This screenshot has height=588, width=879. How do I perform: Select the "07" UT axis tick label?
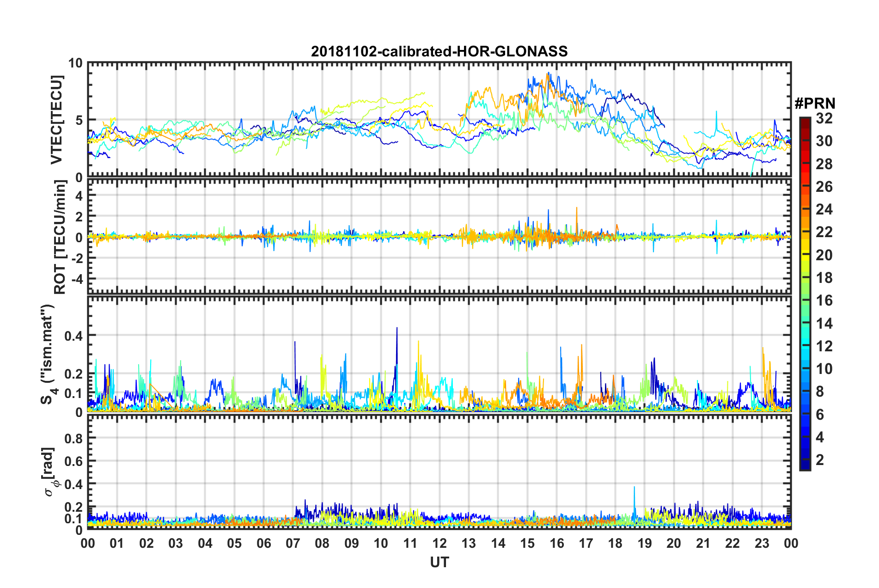click(293, 544)
